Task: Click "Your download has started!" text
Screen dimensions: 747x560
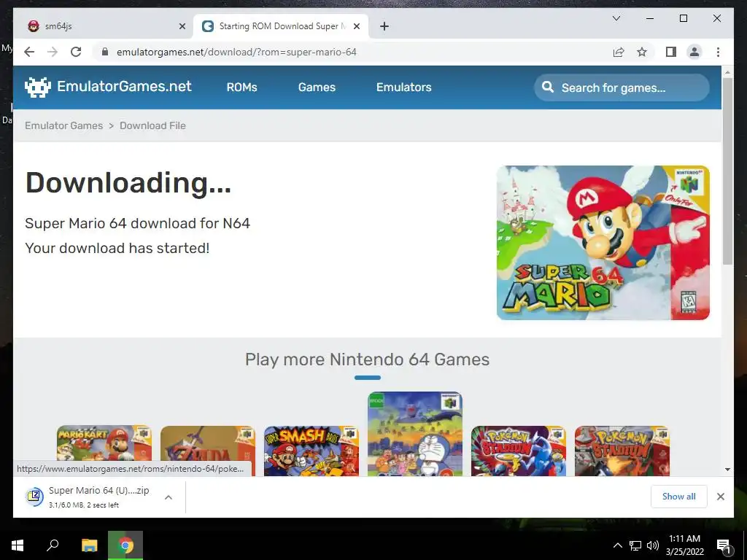Action: [117, 248]
